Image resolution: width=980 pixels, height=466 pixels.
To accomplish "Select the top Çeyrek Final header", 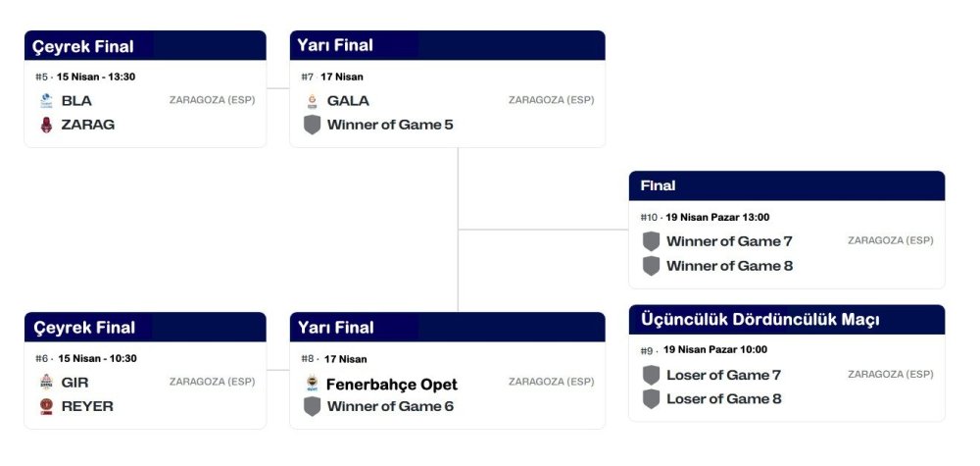I will [84, 46].
